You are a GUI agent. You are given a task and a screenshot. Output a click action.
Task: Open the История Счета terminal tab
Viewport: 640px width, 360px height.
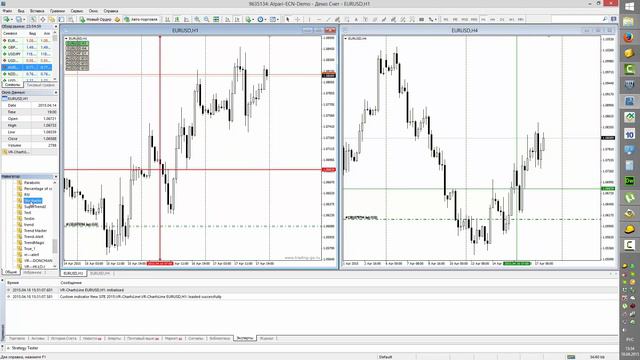click(x=63, y=338)
